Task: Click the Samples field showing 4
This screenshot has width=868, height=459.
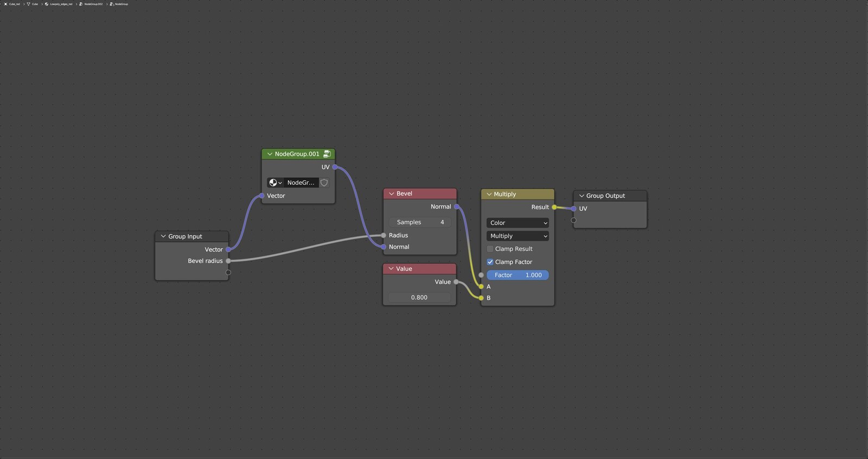Action: click(420, 222)
